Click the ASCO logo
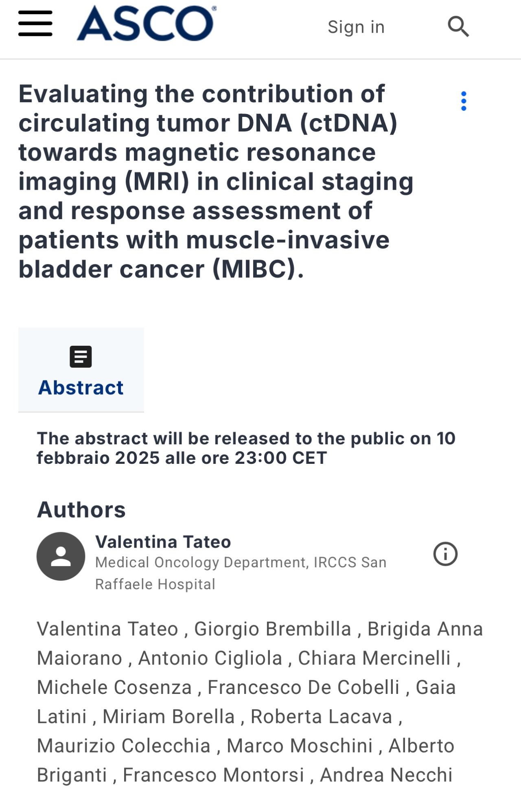 tap(147, 23)
